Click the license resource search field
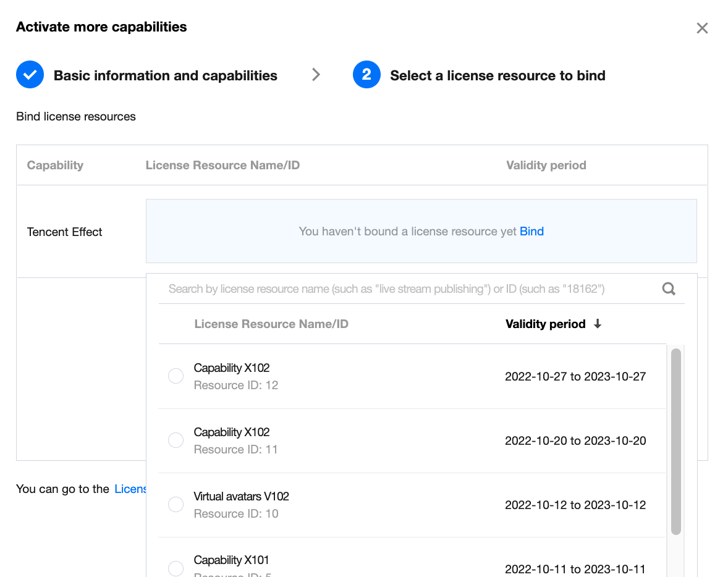 [x=408, y=288]
